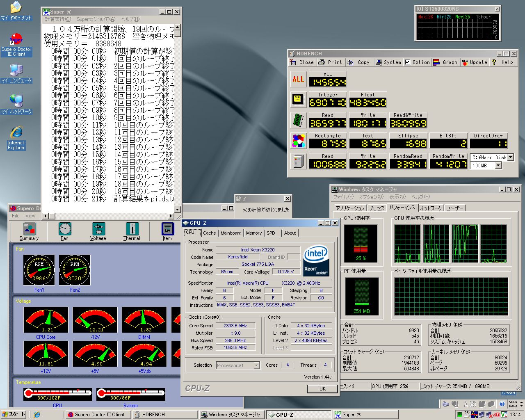Switch to the Mainboard tab in CPU-Z
The height and width of the screenshot is (420, 525).
(231, 233)
